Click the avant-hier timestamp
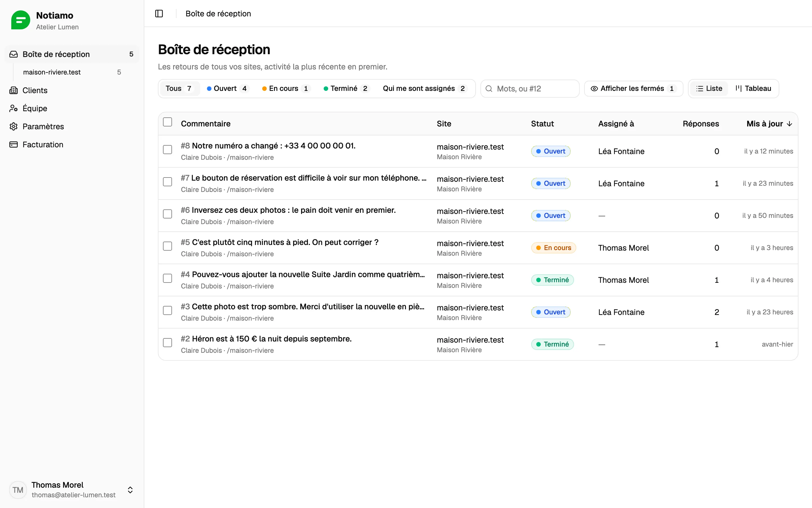Viewport: 812px width, 508px height. [x=777, y=344]
